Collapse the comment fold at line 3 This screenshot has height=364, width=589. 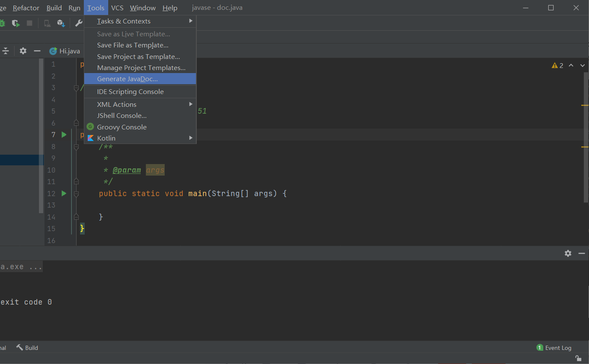coord(76,88)
